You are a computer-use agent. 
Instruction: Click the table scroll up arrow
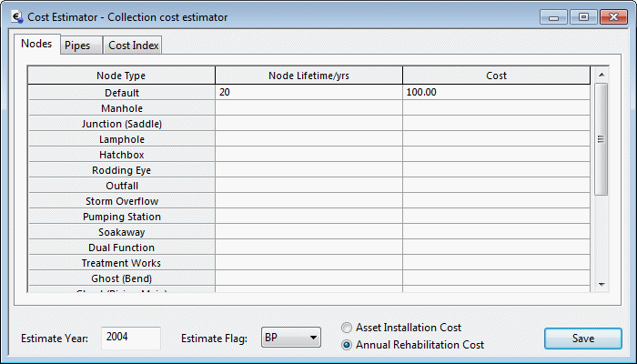pyautogui.click(x=601, y=76)
